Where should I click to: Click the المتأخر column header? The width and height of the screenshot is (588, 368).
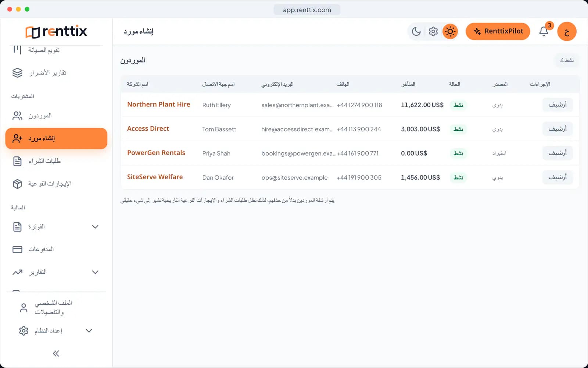[408, 84]
